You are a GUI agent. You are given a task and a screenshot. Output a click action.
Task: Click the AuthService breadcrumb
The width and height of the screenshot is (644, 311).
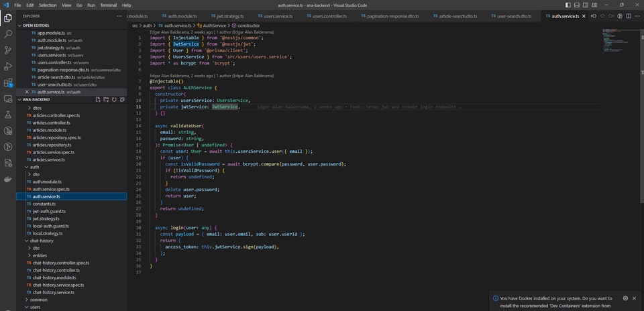(x=211, y=25)
